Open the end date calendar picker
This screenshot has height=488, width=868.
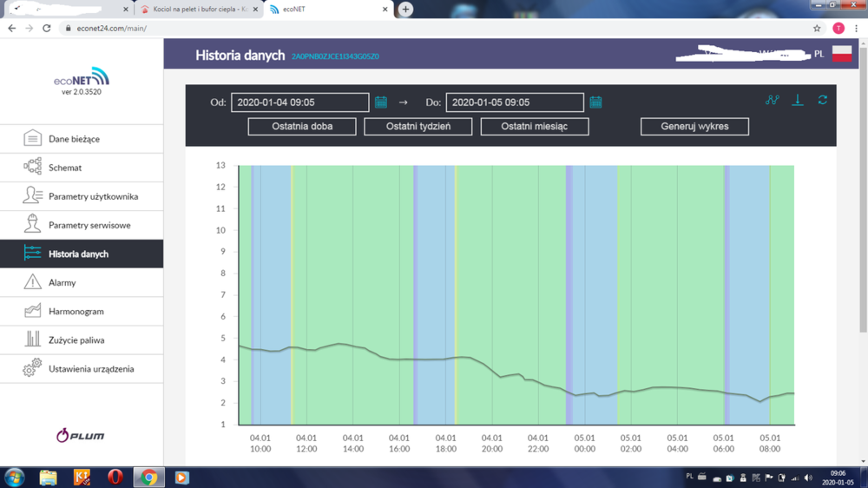pos(595,102)
